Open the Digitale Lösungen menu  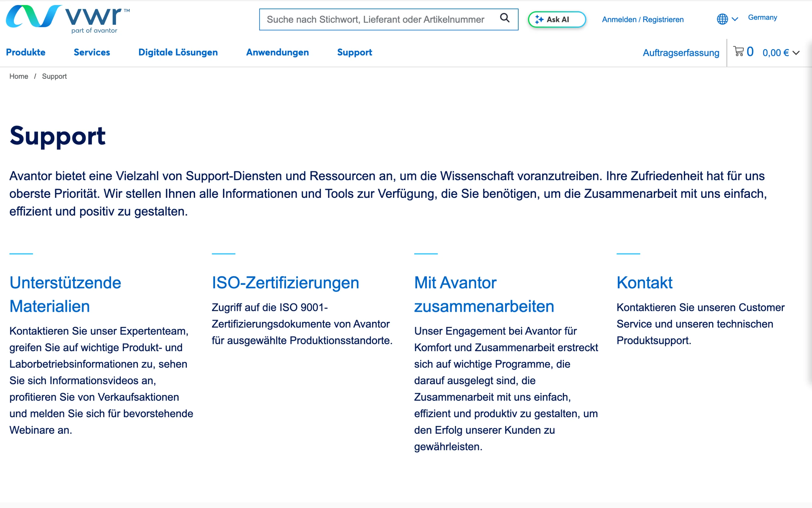[178, 52]
